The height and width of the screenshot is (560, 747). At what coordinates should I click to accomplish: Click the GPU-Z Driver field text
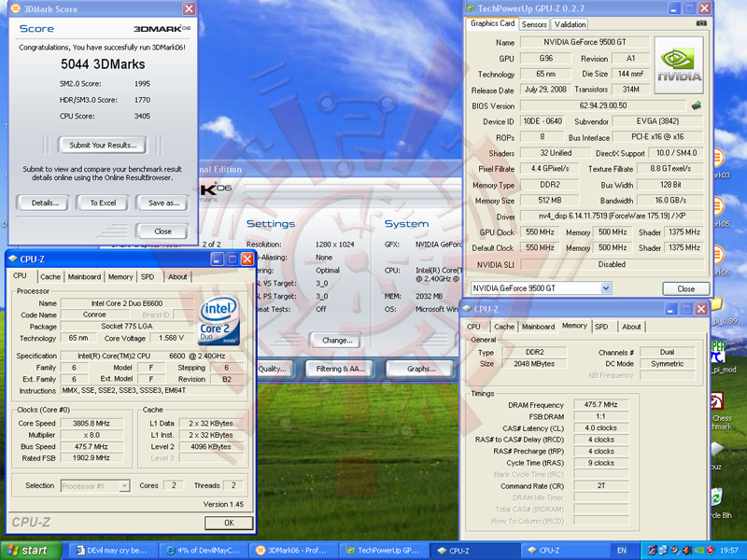pyautogui.click(x=612, y=216)
